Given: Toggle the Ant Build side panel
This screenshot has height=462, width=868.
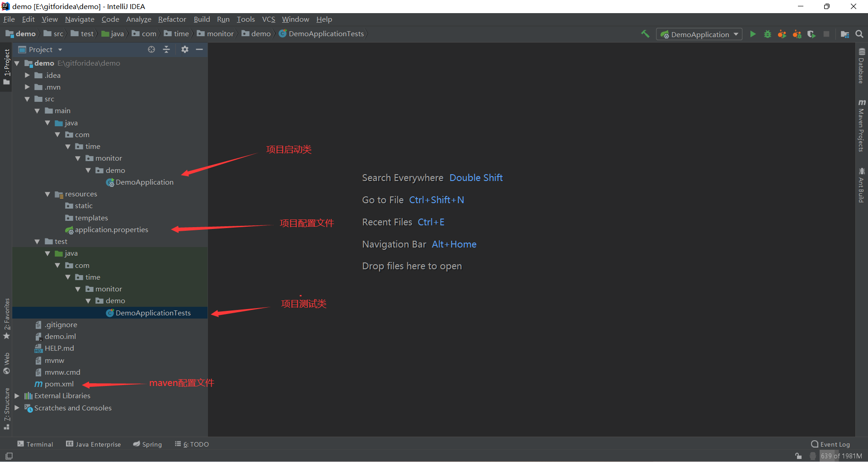Looking at the screenshot, I should pos(862,185).
